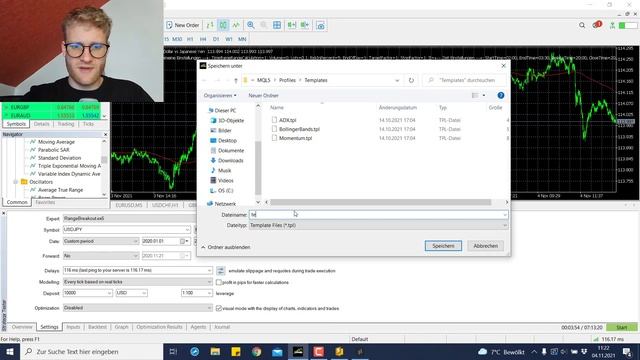The width and height of the screenshot is (640, 360).
Task: Change the file view layout icon
Action: click(476, 95)
